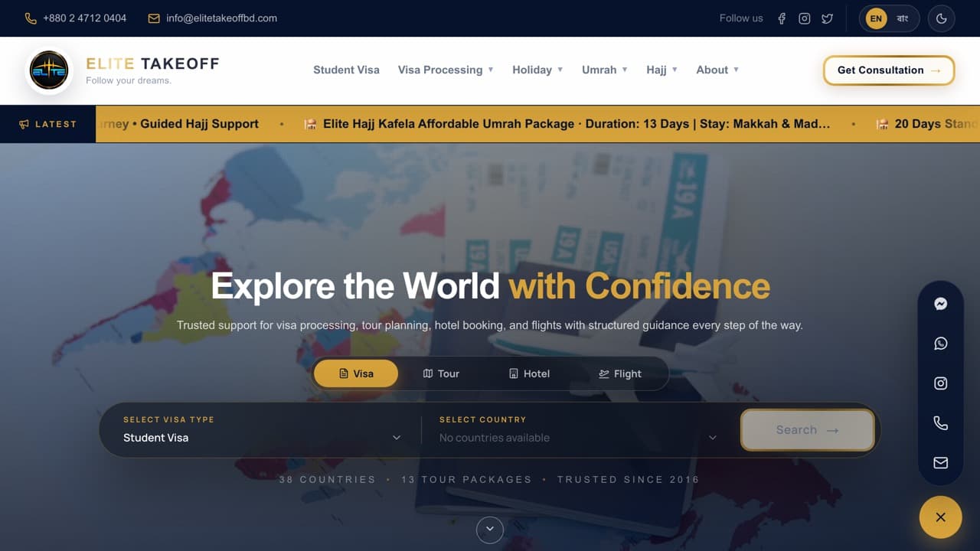980x551 pixels.
Task: Open Instagram from floating sidebar
Action: point(941,383)
